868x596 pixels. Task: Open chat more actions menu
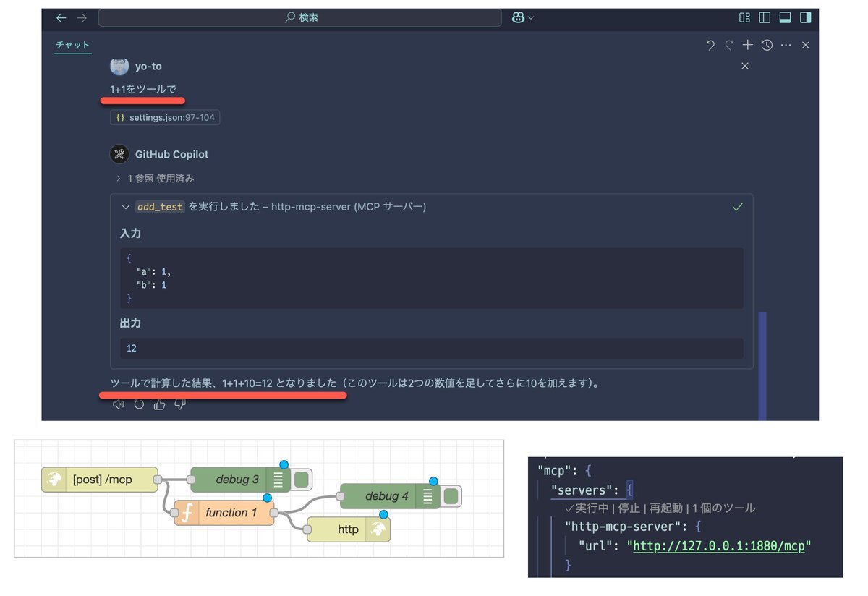pyautogui.click(x=786, y=45)
